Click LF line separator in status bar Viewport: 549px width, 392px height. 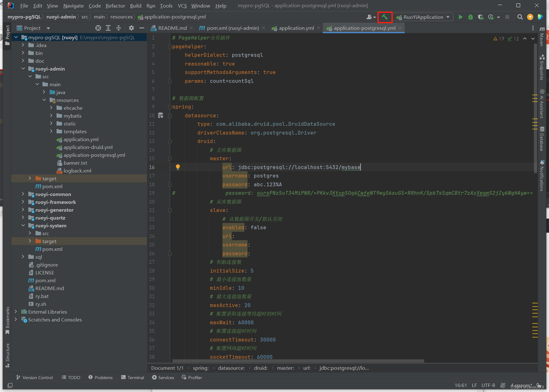(x=474, y=385)
